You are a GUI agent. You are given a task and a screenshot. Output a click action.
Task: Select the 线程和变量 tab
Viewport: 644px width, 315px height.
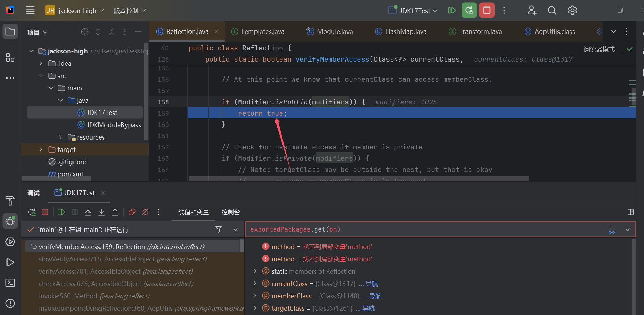tap(194, 212)
